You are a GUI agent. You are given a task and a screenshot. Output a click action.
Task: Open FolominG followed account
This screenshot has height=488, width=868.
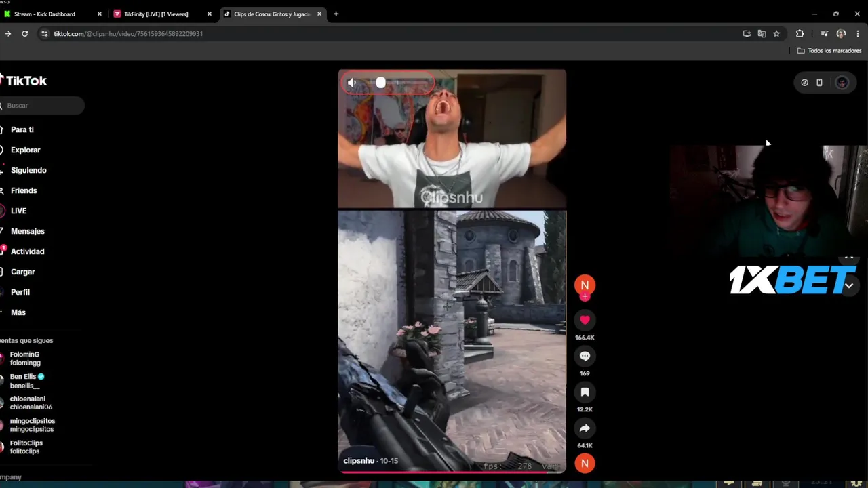point(24,359)
